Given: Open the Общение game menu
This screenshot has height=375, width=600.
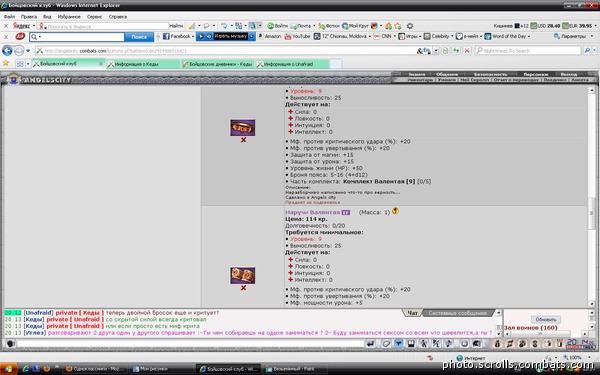Looking at the screenshot, I should (447, 74).
